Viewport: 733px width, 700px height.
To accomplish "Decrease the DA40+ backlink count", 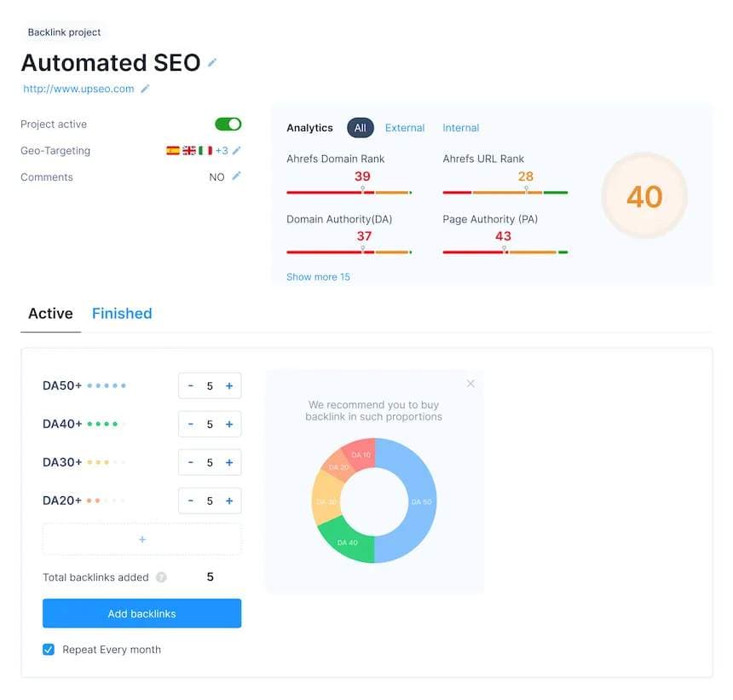I will point(191,424).
